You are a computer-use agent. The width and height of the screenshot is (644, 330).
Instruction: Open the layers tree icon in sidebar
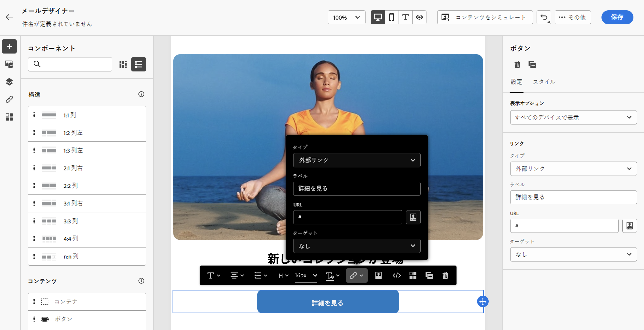(x=9, y=82)
